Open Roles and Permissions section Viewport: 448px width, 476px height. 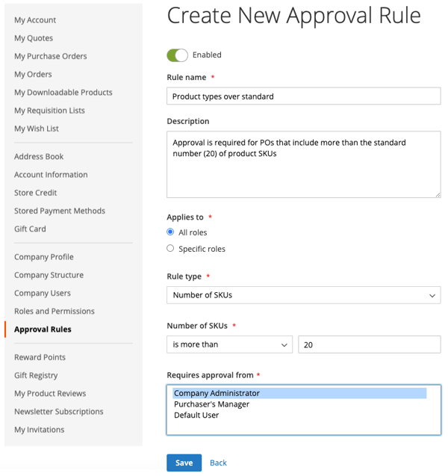tap(55, 311)
